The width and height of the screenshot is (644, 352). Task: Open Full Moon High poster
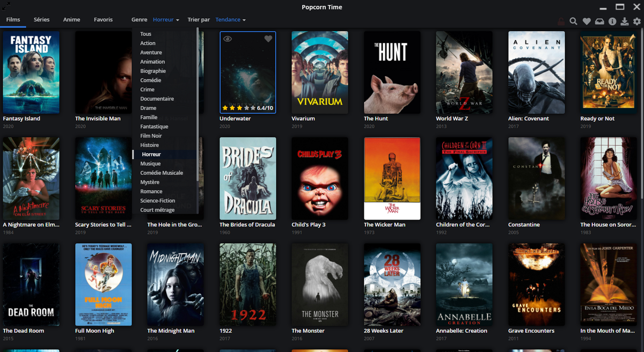103,284
